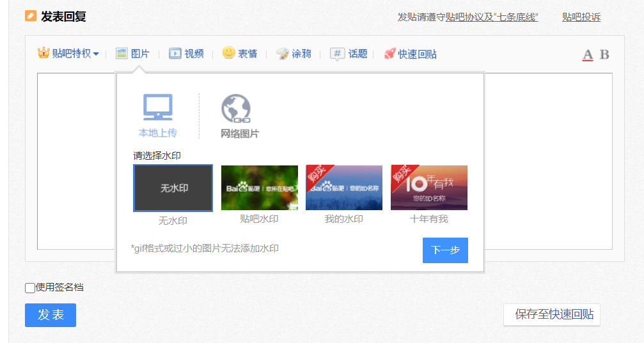Viewport: 644px width, 343px height.
Task: Insert a topic with the 话题 icon
Action: [338, 54]
